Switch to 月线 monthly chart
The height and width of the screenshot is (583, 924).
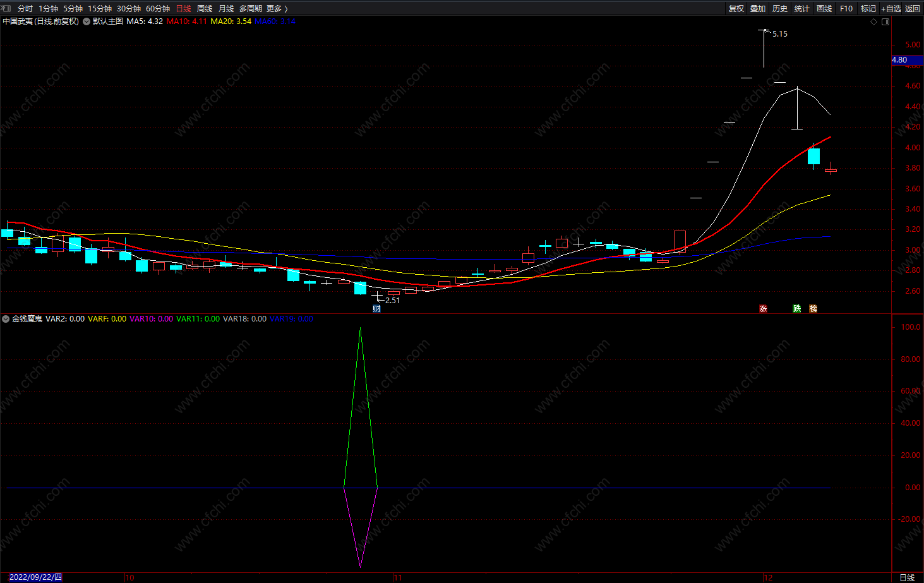click(226, 9)
